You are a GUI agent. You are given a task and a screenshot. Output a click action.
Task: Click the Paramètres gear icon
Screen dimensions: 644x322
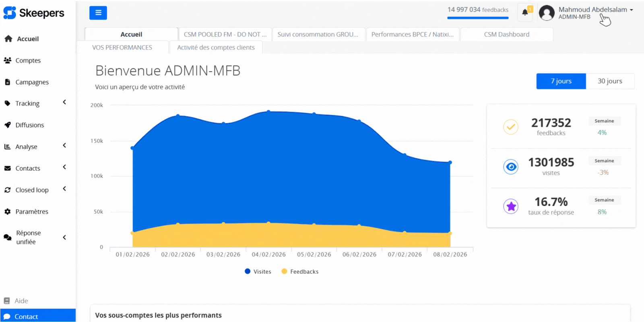7,212
